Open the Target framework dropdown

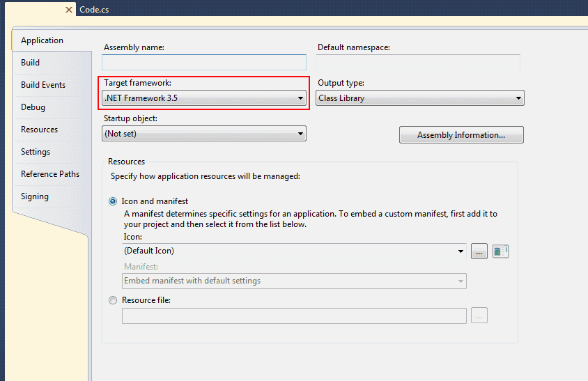(204, 98)
